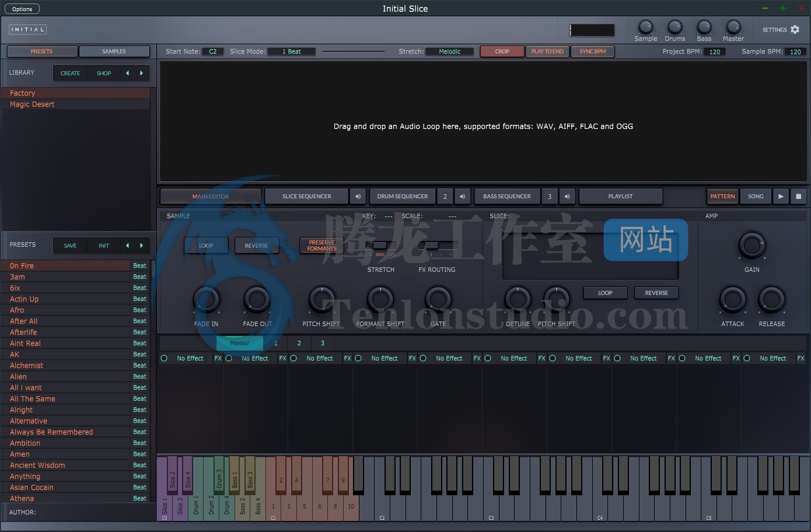
Task: Move the Stretch slider
Action: tap(380, 246)
